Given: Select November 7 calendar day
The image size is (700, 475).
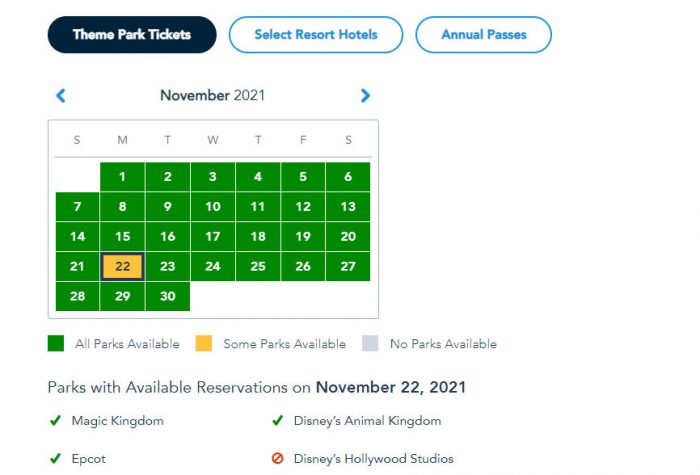Looking at the screenshot, I should (77, 207).
